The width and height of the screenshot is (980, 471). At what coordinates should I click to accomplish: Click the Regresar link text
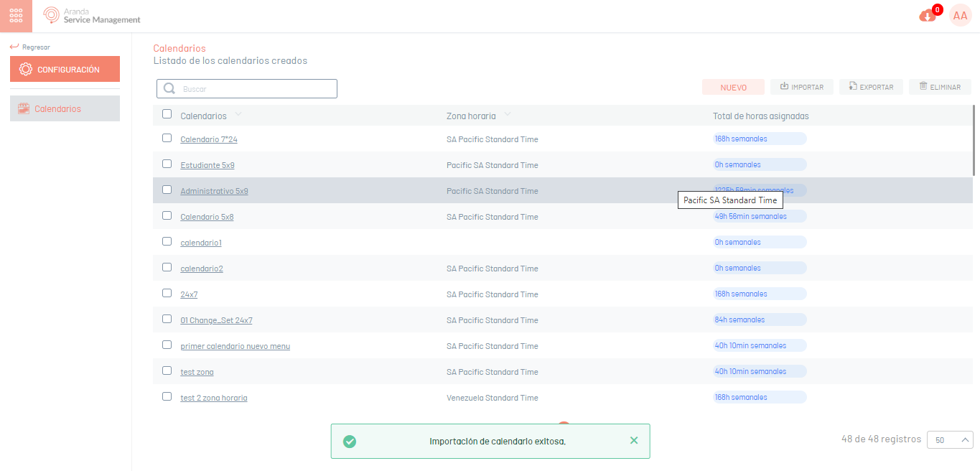[x=36, y=47]
